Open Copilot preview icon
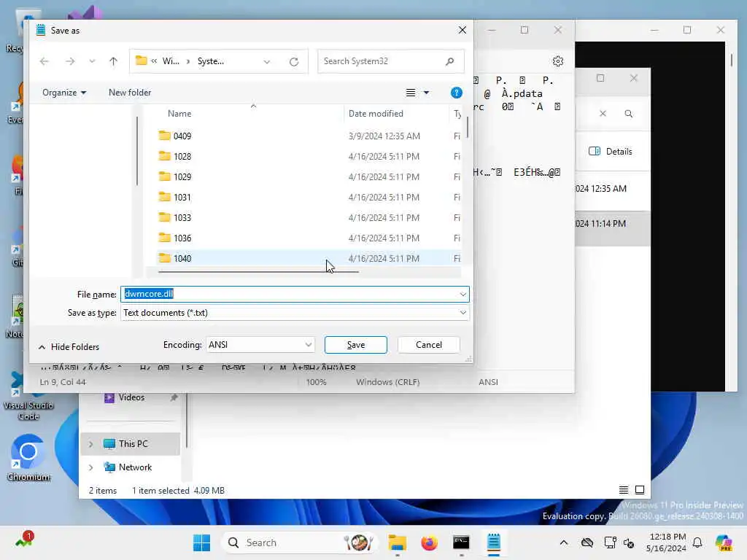747x560 pixels. pyautogui.click(x=724, y=542)
